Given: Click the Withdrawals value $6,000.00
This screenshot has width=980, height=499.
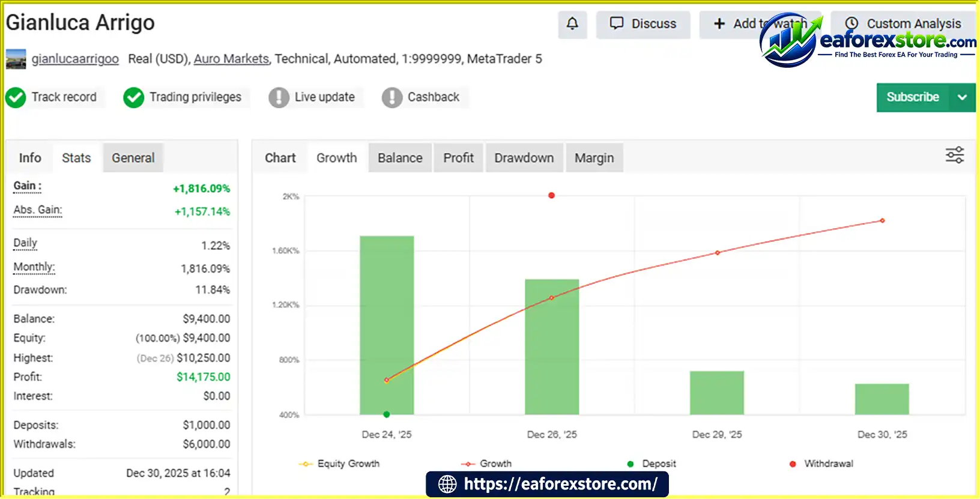Looking at the screenshot, I should pyautogui.click(x=207, y=444).
